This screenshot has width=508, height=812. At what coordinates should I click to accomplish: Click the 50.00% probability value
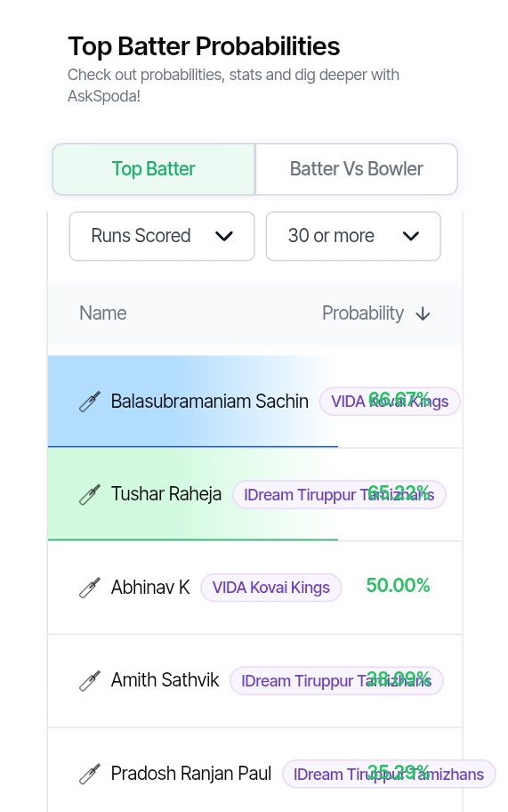coord(398,586)
